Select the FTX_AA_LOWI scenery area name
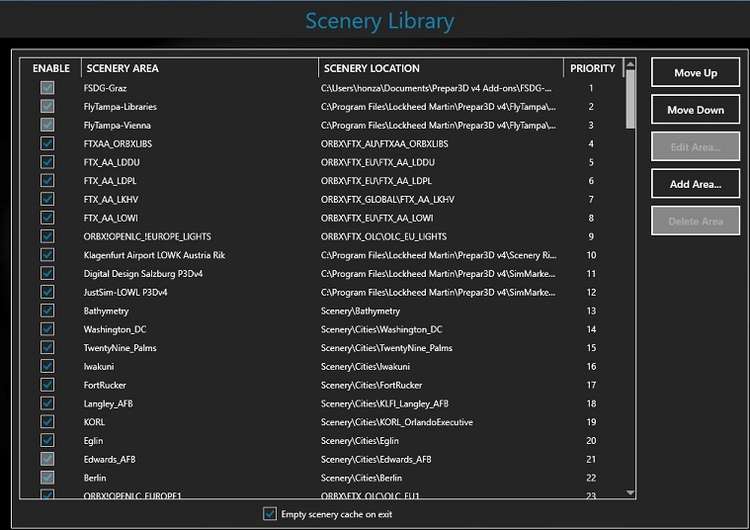This screenshot has width=750, height=530. (110, 218)
